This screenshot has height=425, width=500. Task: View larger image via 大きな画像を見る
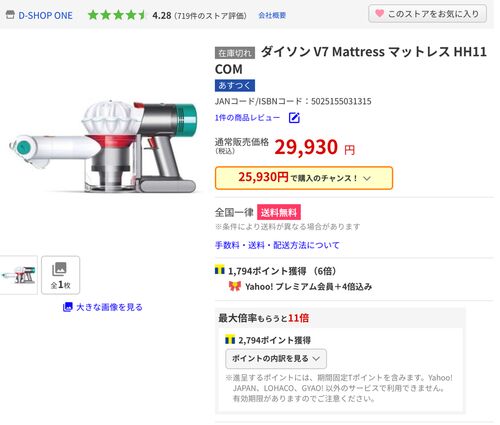click(x=109, y=307)
